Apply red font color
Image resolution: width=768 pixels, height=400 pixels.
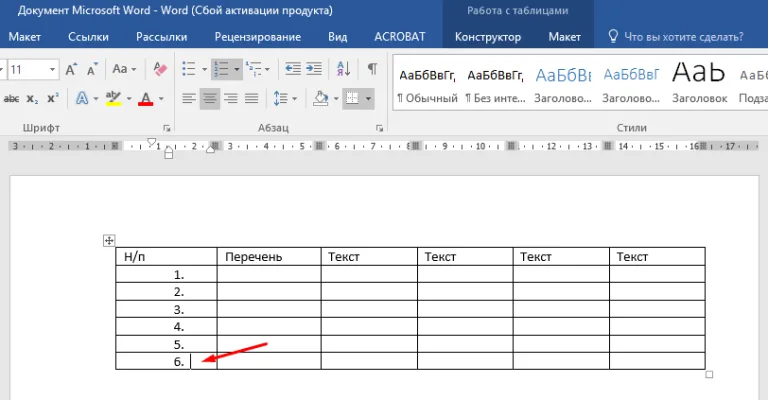tap(145, 98)
